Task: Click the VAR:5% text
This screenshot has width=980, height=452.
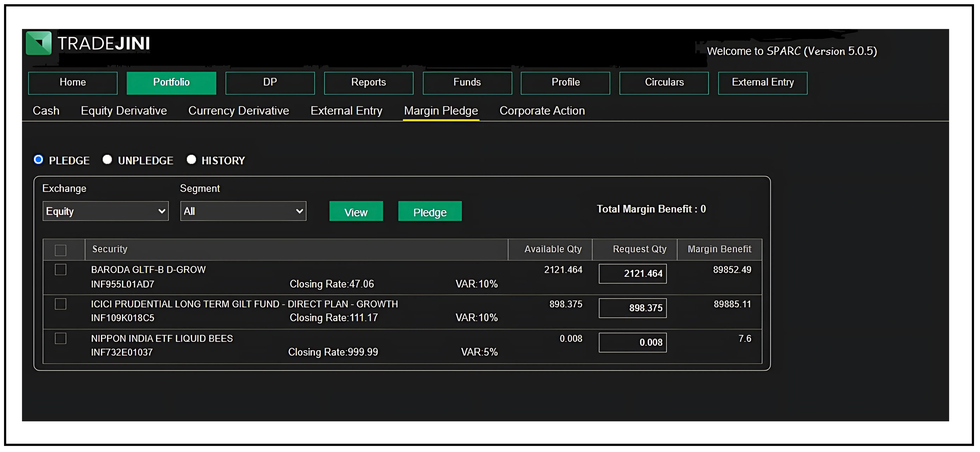Action: click(x=479, y=352)
